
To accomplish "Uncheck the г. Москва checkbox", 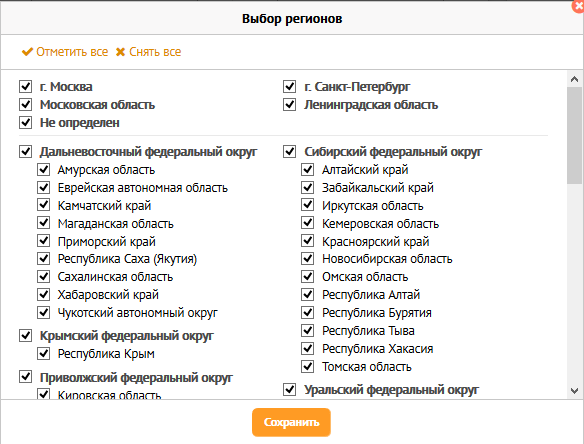I will (25, 86).
